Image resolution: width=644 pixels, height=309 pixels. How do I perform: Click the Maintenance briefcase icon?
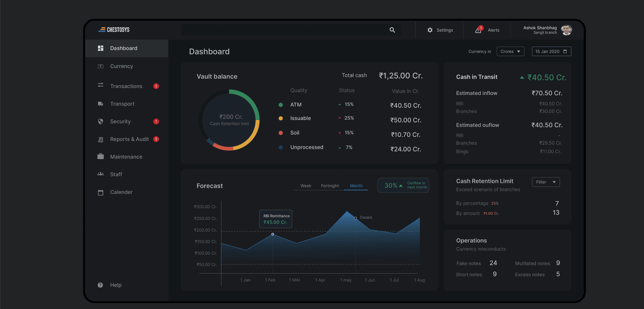pos(101,157)
